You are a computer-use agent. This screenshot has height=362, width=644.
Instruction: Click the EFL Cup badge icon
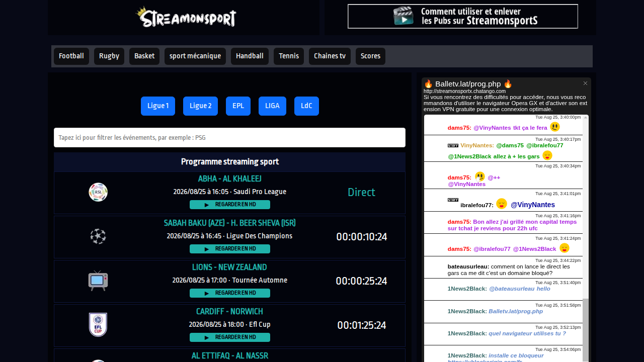(x=98, y=325)
